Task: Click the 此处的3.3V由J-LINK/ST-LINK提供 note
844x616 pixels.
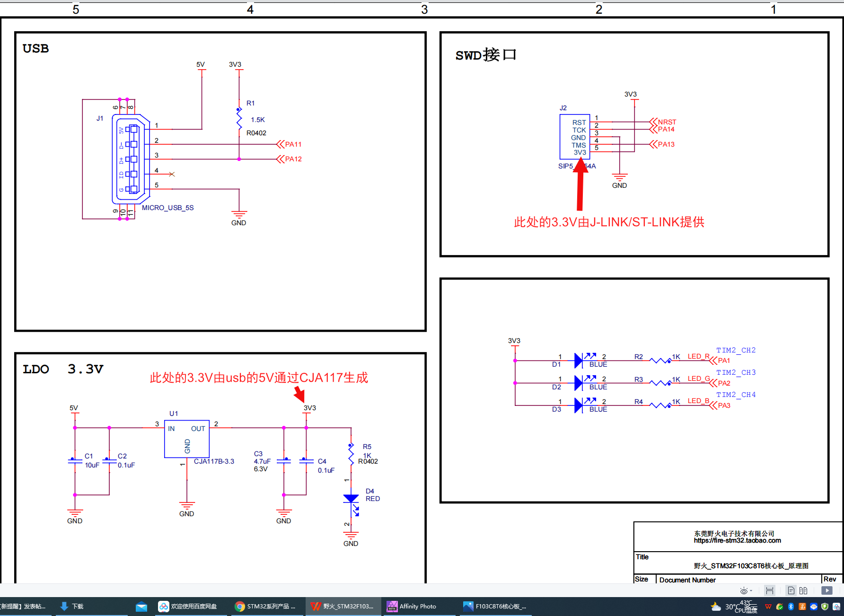Action: 609,222
